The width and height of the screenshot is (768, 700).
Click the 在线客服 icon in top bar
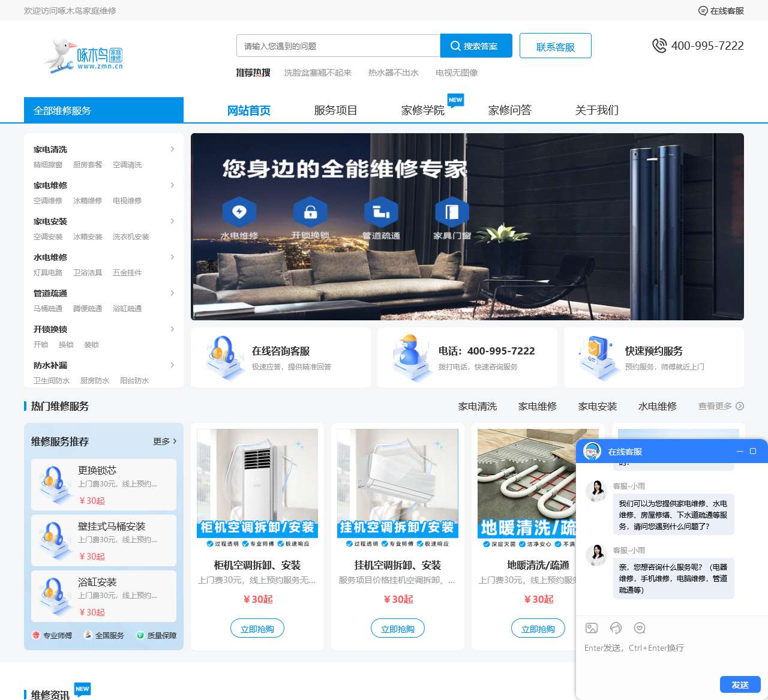coord(703,11)
